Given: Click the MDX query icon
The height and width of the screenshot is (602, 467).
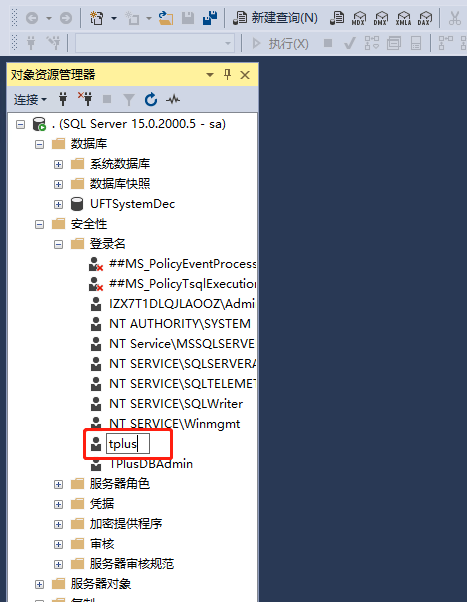Looking at the screenshot, I should [359, 18].
